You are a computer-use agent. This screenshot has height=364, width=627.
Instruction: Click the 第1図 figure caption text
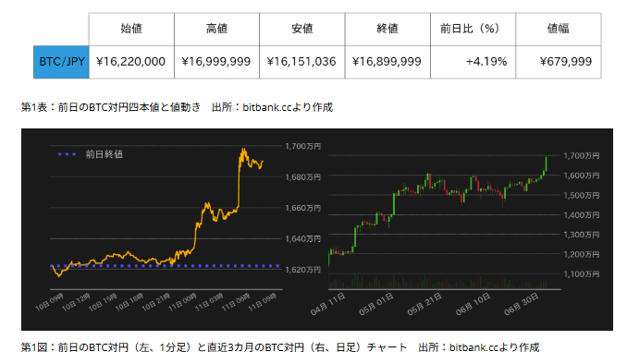(280, 347)
